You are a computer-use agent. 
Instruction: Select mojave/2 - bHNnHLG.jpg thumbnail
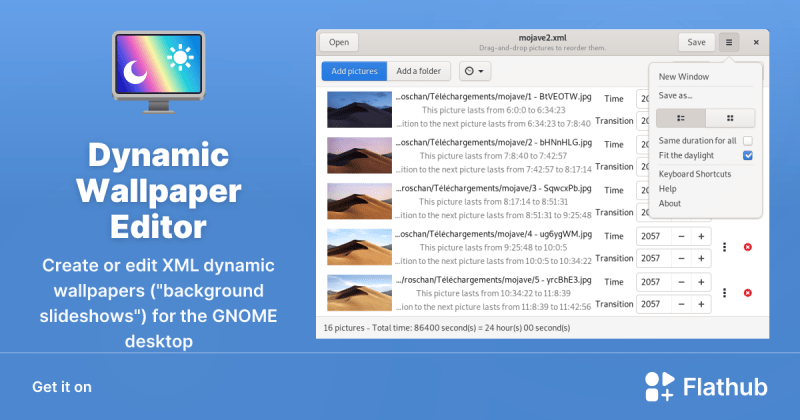359,156
